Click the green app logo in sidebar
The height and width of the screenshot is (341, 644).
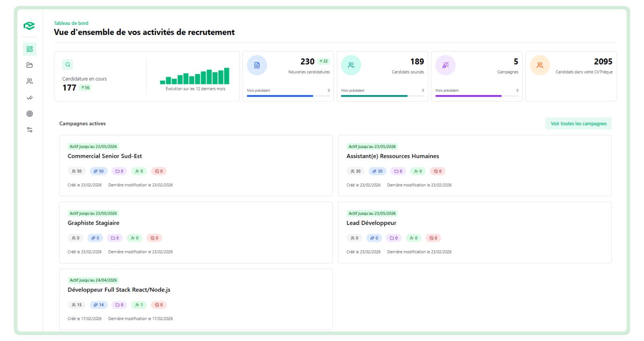click(29, 26)
